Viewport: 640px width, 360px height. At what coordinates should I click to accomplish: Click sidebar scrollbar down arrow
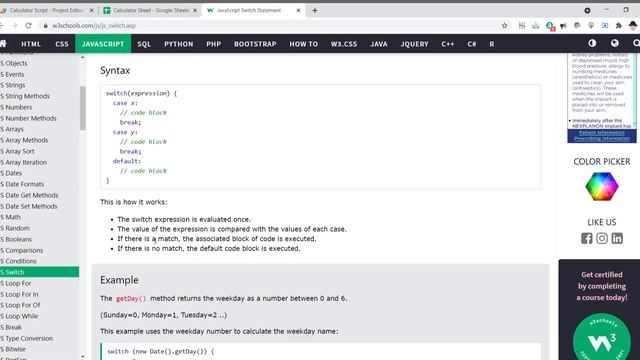[83, 356]
